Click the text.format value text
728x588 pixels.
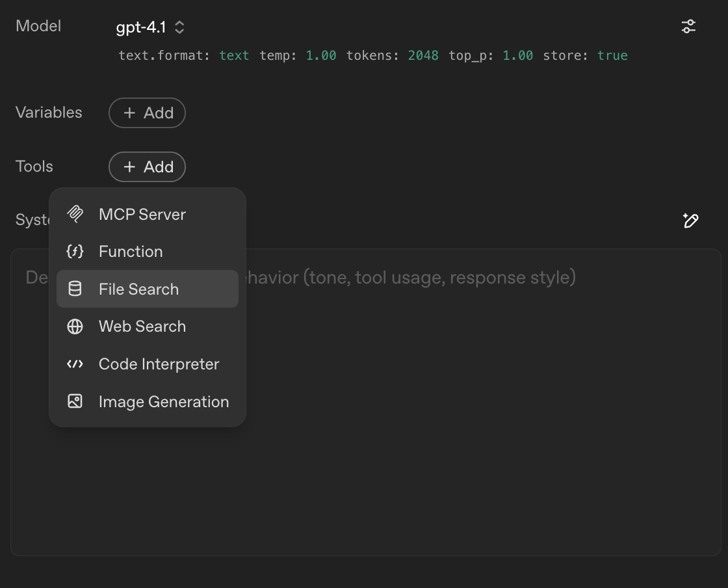[x=234, y=56]
